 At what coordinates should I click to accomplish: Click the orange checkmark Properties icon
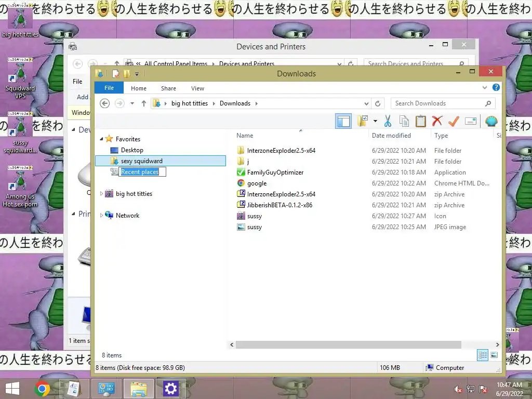click(454, 121)
